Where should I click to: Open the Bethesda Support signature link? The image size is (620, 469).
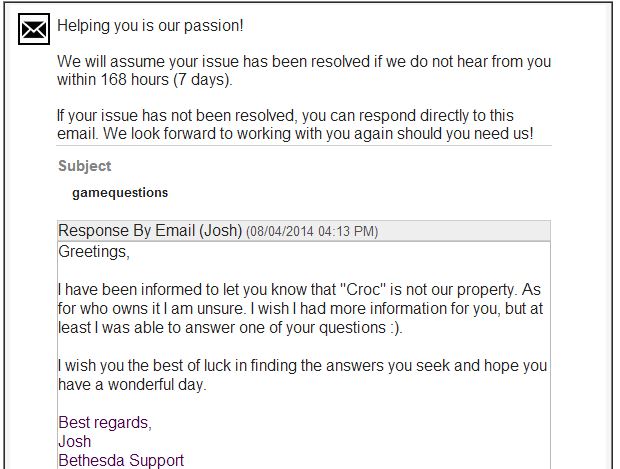(x=121, y=461)
